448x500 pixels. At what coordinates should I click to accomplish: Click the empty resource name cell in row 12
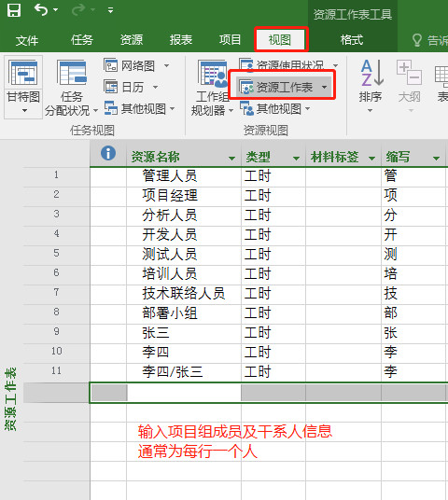point(184,393)
